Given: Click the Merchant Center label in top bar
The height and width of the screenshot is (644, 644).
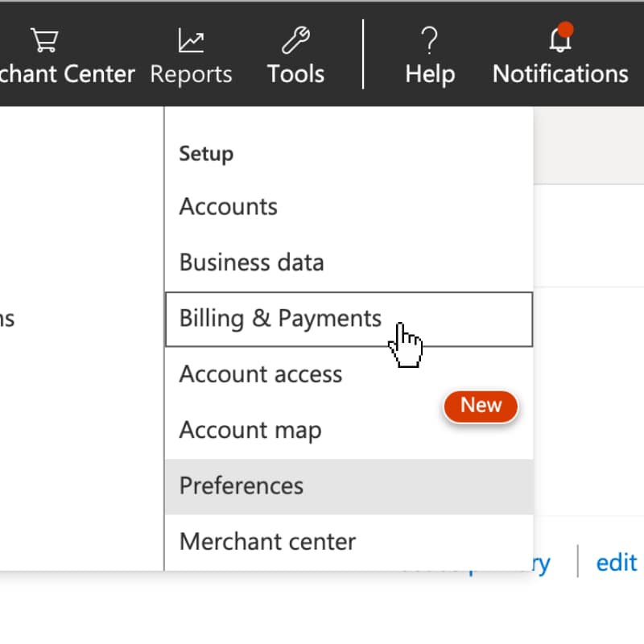Looking at the screenshot, I should coord(68,74).
